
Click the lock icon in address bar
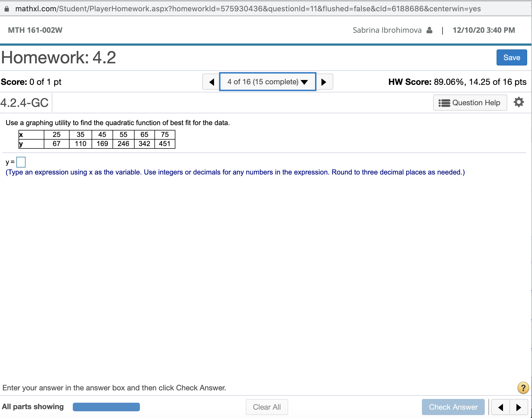(7, 9)
